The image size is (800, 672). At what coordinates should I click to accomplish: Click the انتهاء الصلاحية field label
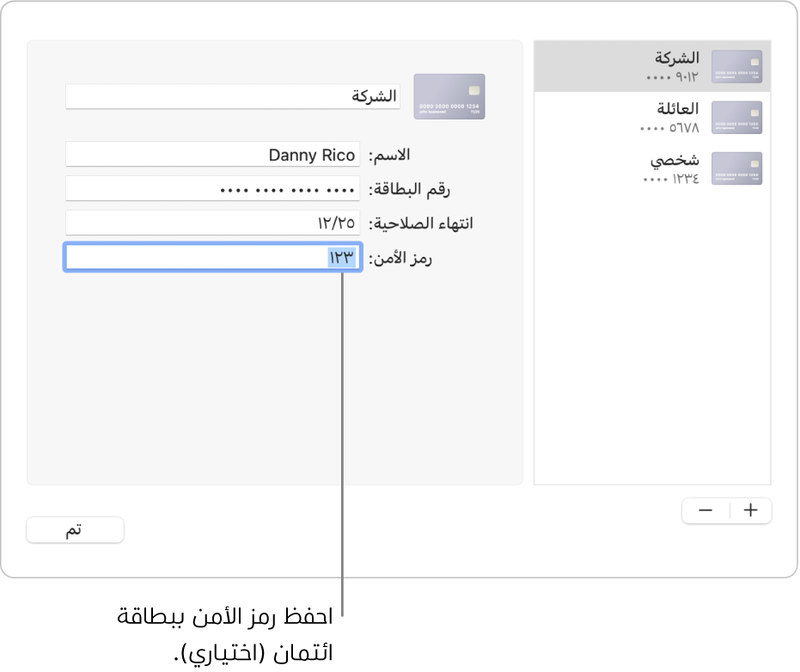point(420,223)
